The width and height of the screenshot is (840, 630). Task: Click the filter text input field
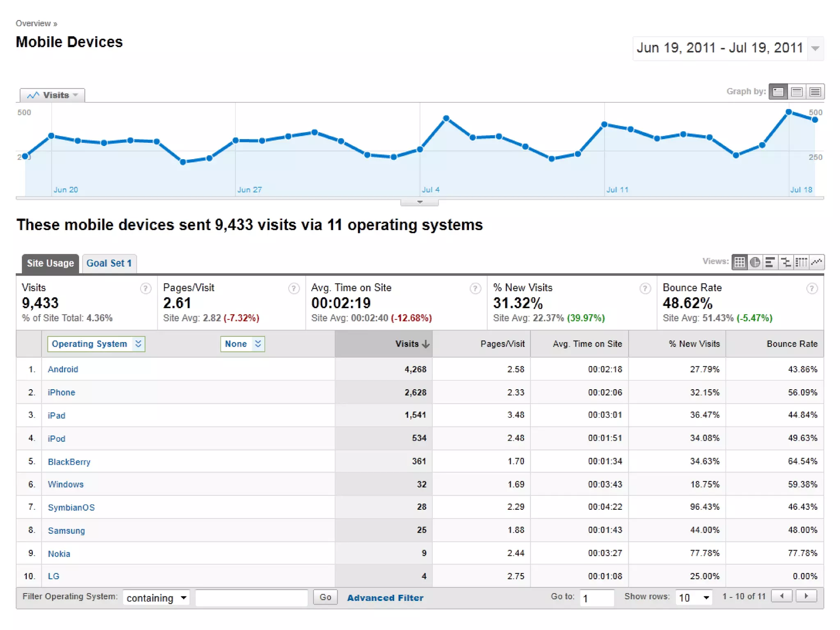click(x=251, y=598)
